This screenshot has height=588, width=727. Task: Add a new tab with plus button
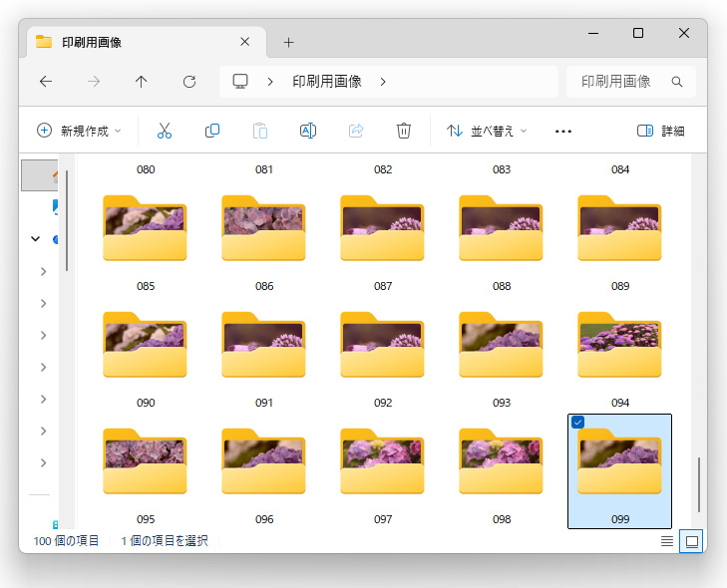tap(289, 43)
